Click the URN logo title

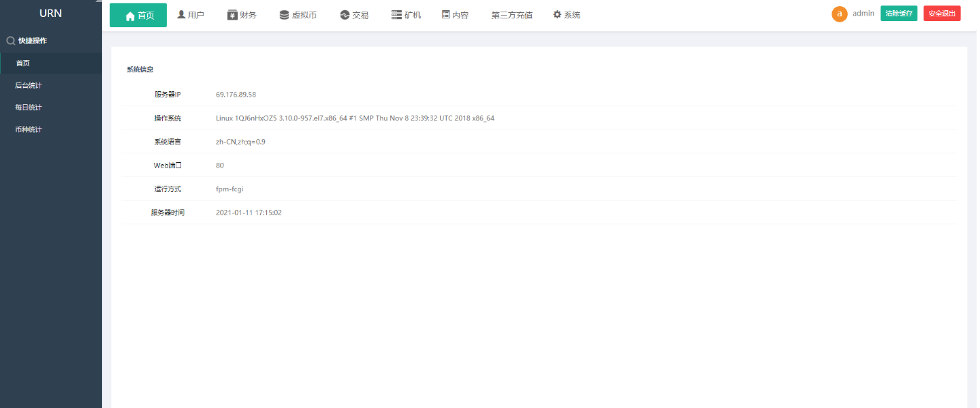pyautogui.click(x=50, y=14)
